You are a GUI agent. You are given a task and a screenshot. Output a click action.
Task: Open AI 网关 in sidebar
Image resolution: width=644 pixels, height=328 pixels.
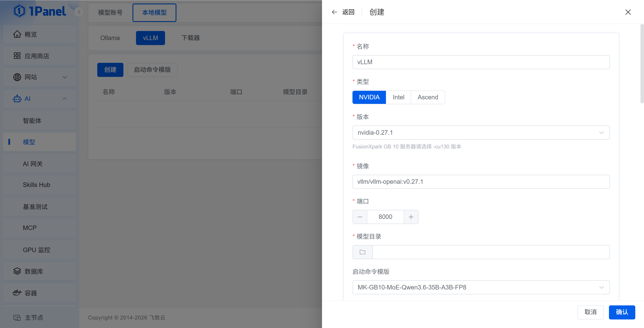pos(40,164)
